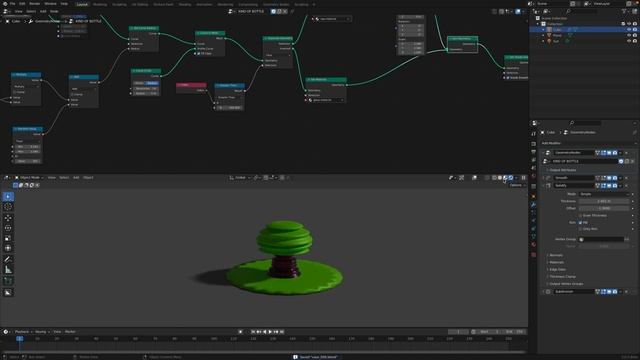Screen dimensions: 640x360
Task: Open the Object Constraints properties tab
Action: [533, 229]
